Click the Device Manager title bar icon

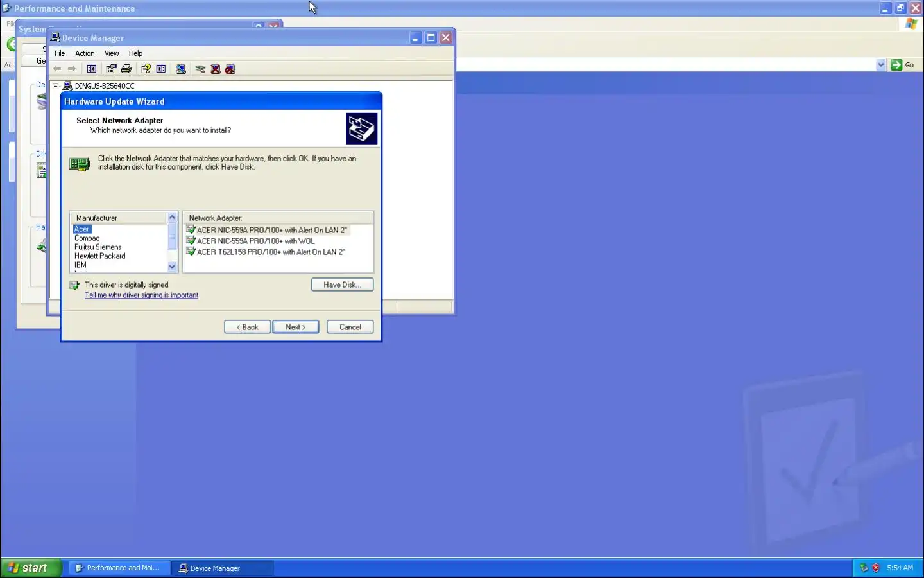56,38
